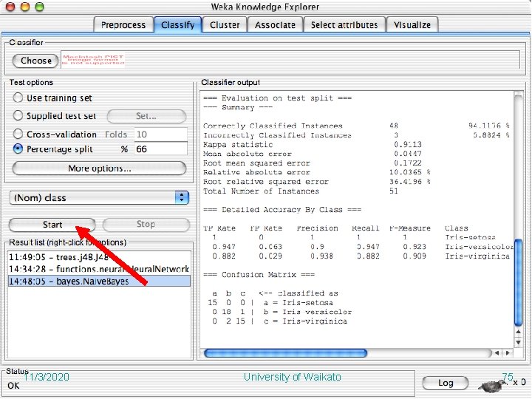The image size is (532, 399).
Task: Start the classifier run
Action: coord(52,225)
